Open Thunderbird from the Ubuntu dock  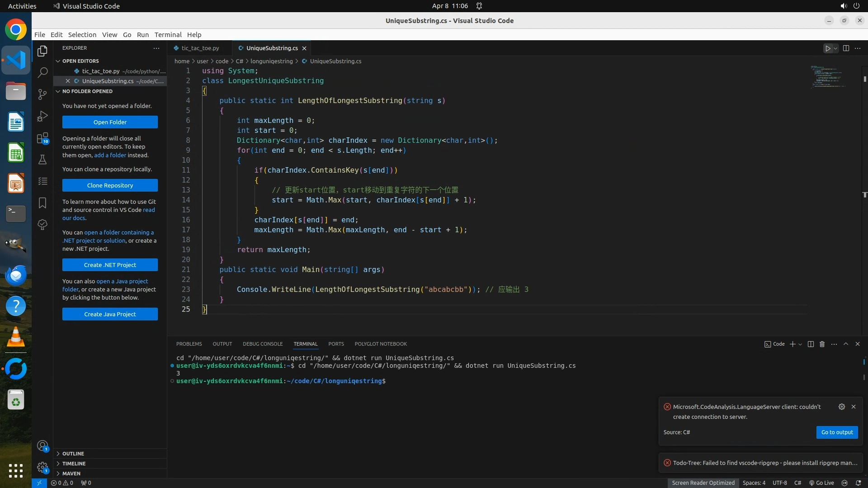(x=16, y=275)
